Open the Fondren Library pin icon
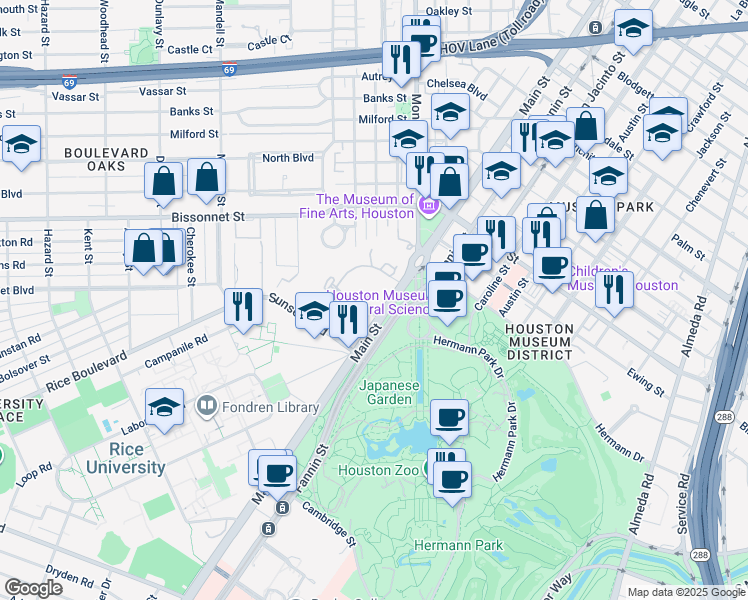The image size is (748, 600). 208,407
